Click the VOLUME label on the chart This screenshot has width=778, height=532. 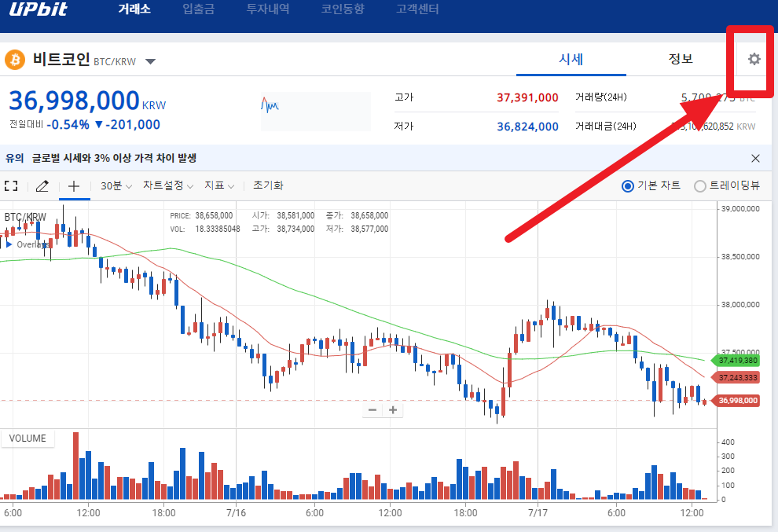[28, 438]
